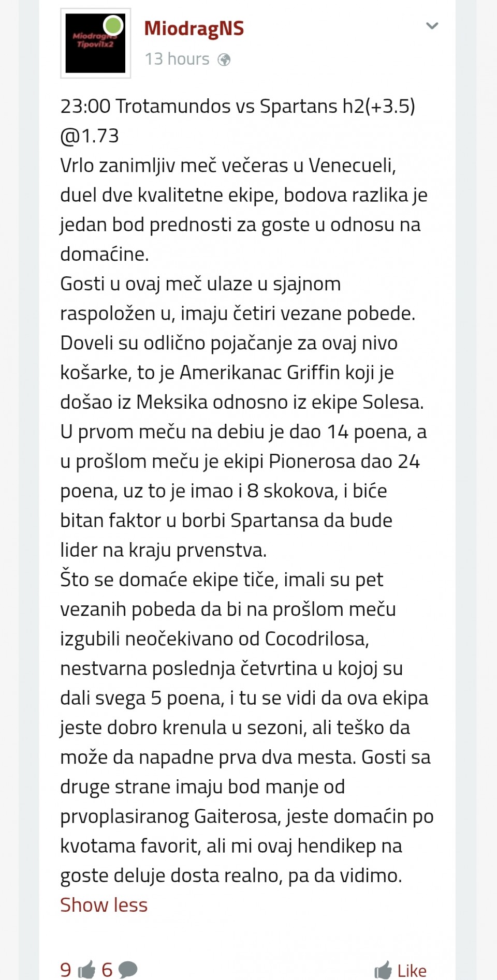Image resolution: width=497 pixels, height=980 pixels.
Task: Click the word Cocodrilosa in the post
Action: point(316,639)
